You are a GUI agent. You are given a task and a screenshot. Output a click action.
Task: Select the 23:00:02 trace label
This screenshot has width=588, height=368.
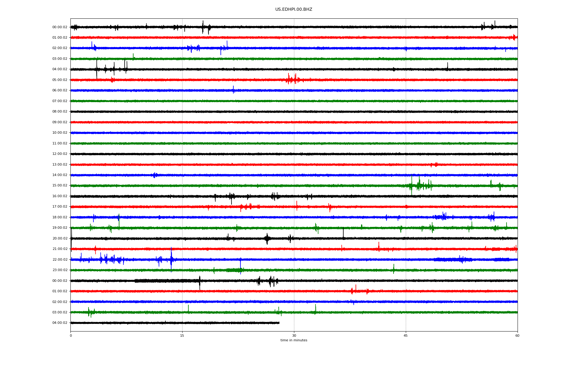pyautogui.click(x=60, y=270)
